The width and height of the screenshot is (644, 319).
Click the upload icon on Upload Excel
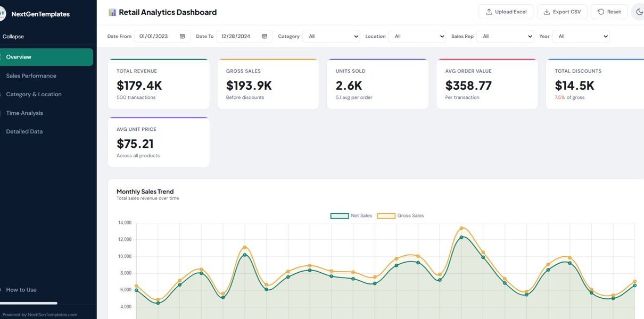[489, 12]
